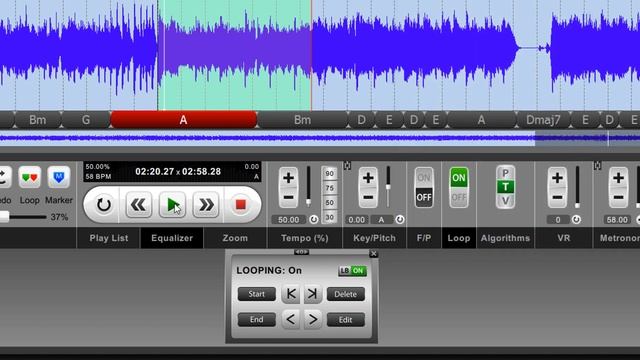This screenshot has width=640, height=360.
Task: Increase tempo with the plus button
Action: [x=289, y=178]
